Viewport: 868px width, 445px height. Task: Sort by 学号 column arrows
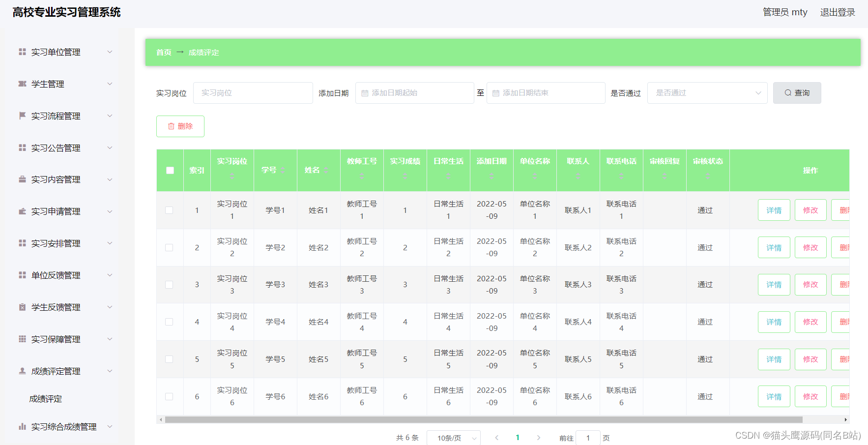(283, 170)
